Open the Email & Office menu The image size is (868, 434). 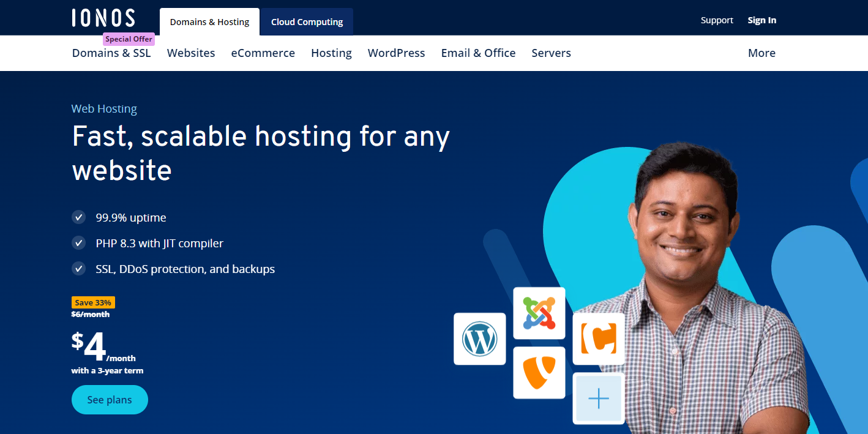click(x=478, y=53)
